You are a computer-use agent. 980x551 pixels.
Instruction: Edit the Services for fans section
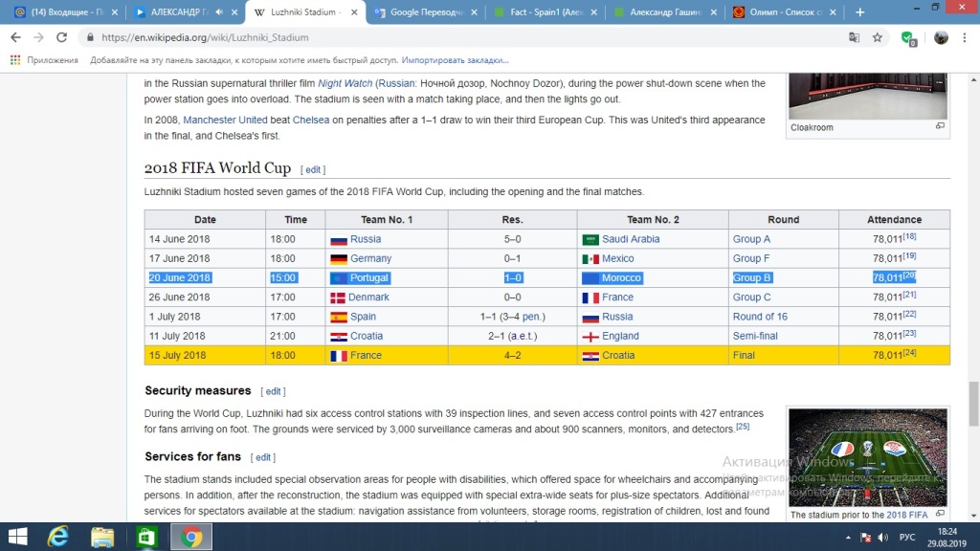(263, 457)
